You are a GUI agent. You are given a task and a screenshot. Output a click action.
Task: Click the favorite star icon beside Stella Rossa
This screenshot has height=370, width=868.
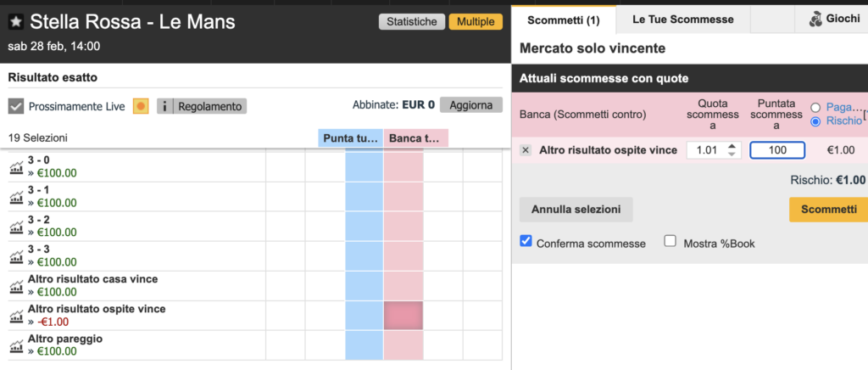click(17, 22)
